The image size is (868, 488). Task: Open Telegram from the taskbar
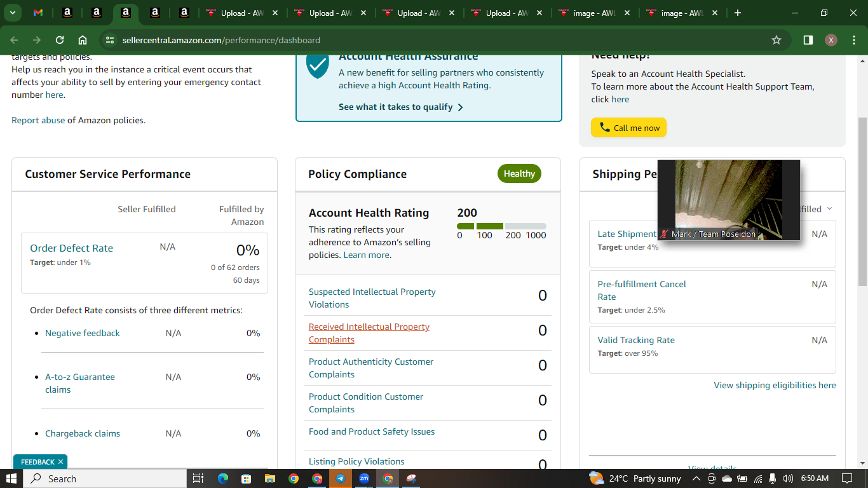coord(341,478)
